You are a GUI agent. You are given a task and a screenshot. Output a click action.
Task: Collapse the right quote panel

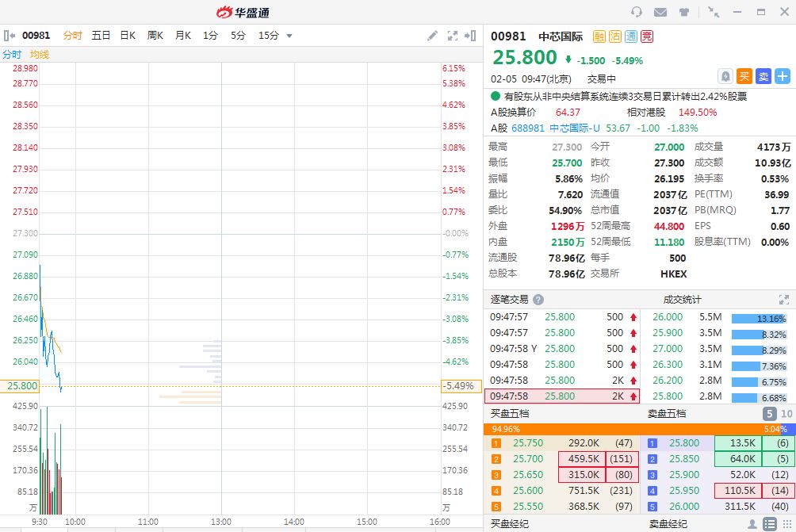(472, 36)
